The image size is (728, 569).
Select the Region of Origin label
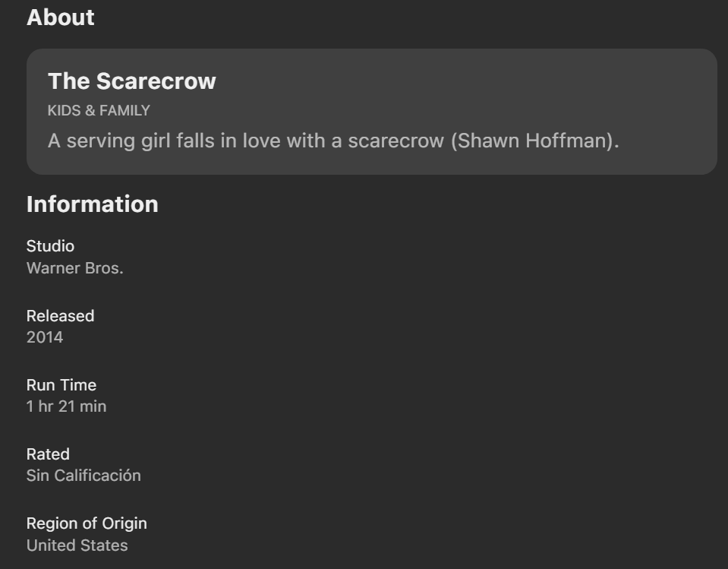87,523
